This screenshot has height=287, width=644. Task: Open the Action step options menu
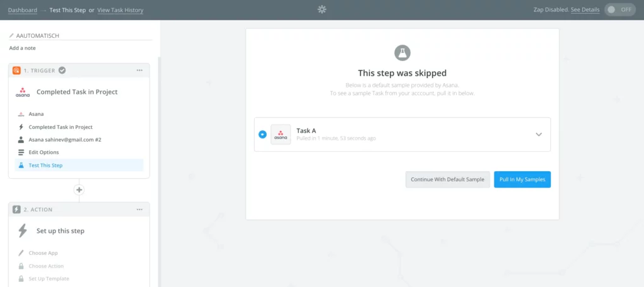coord(140,210)
